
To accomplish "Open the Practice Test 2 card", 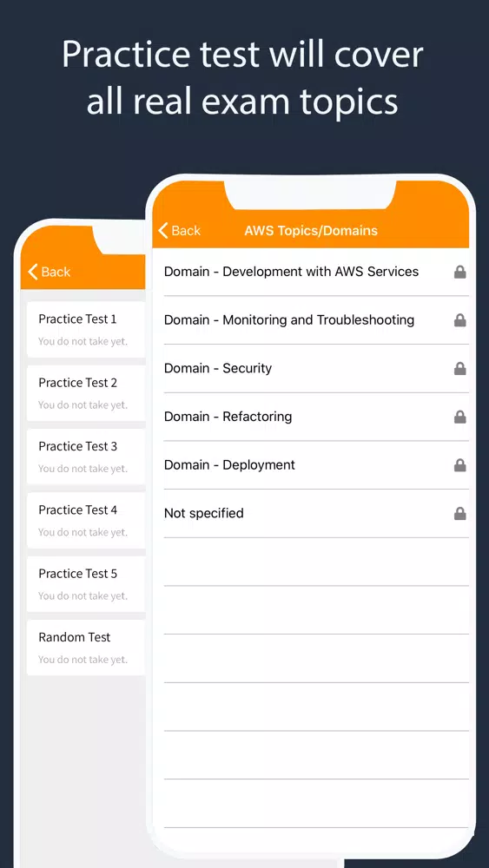I will (x=86, y=393).
